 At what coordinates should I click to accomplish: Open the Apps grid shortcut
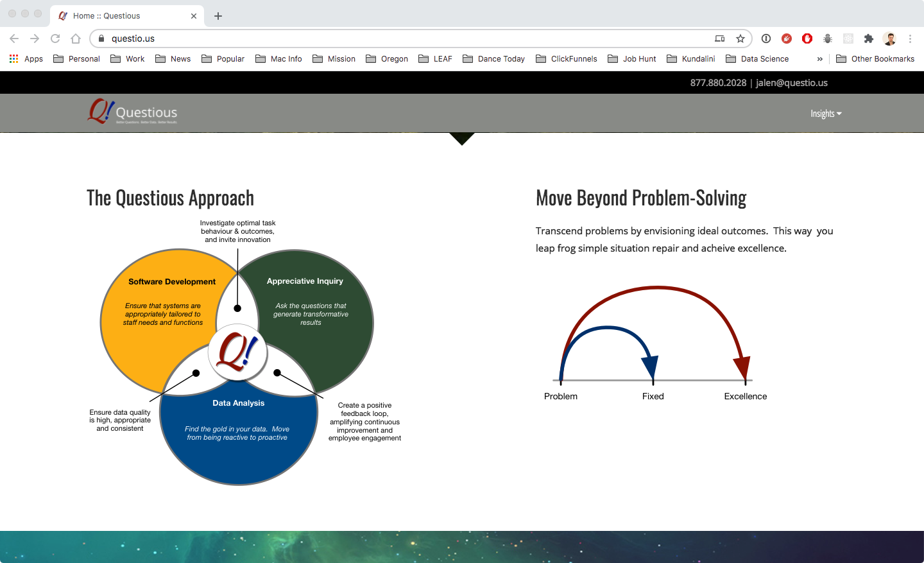pyautogui.click(x=26, y=58)
